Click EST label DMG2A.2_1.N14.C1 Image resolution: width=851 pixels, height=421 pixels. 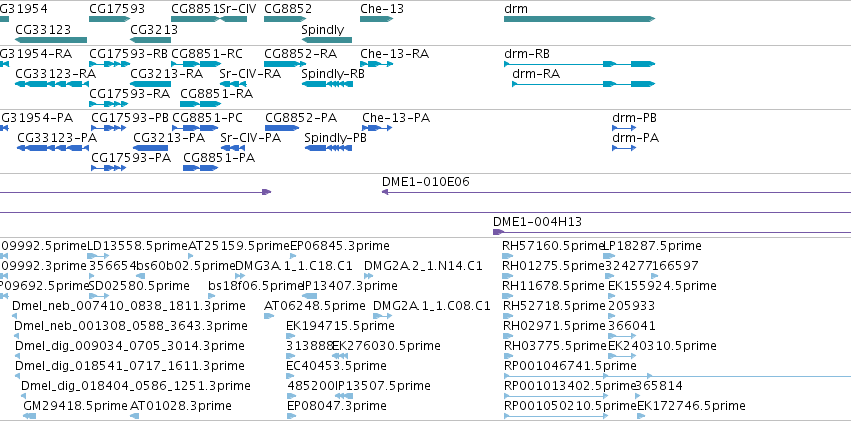coord(423,266)
